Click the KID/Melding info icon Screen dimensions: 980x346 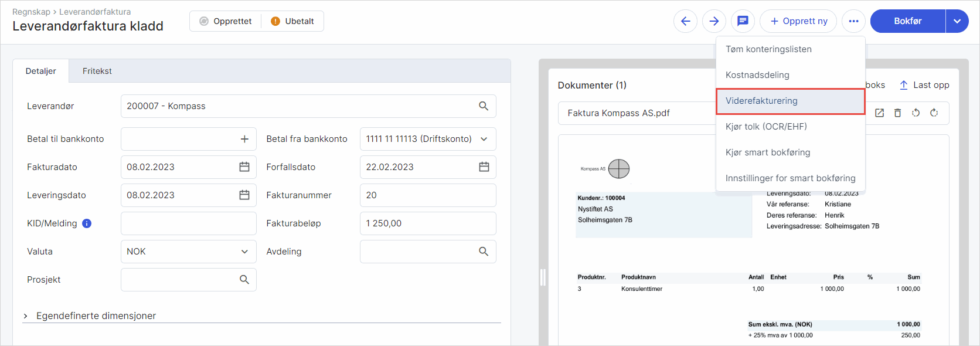click(87, 223)
